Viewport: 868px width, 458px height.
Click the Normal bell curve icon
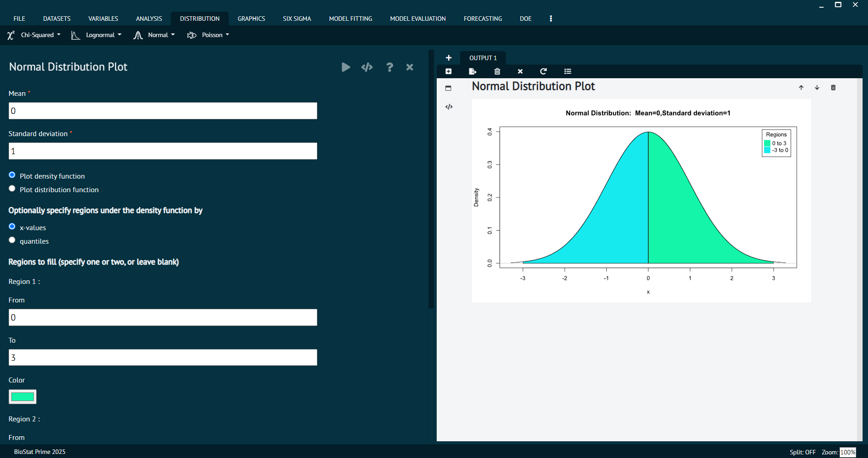tap(138, 35)
